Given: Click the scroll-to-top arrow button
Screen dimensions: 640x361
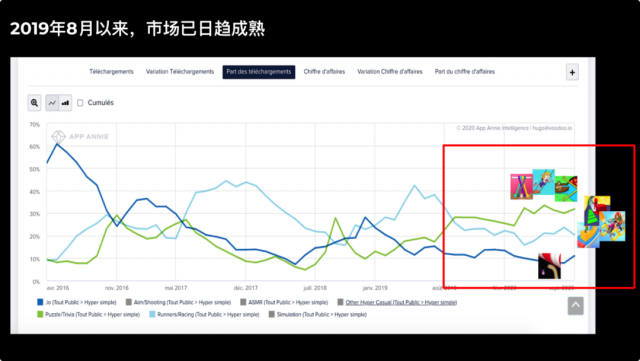Looking at the screenshot, I should (576, 305).
